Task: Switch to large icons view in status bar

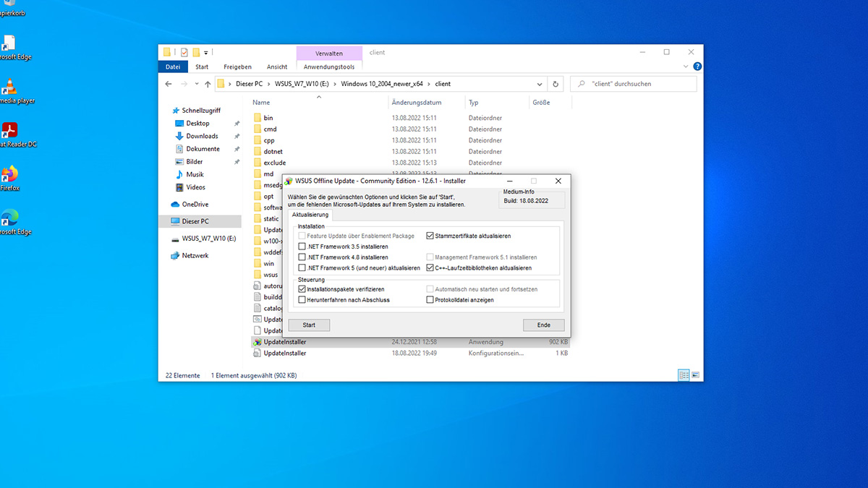Action: point(695,375)
